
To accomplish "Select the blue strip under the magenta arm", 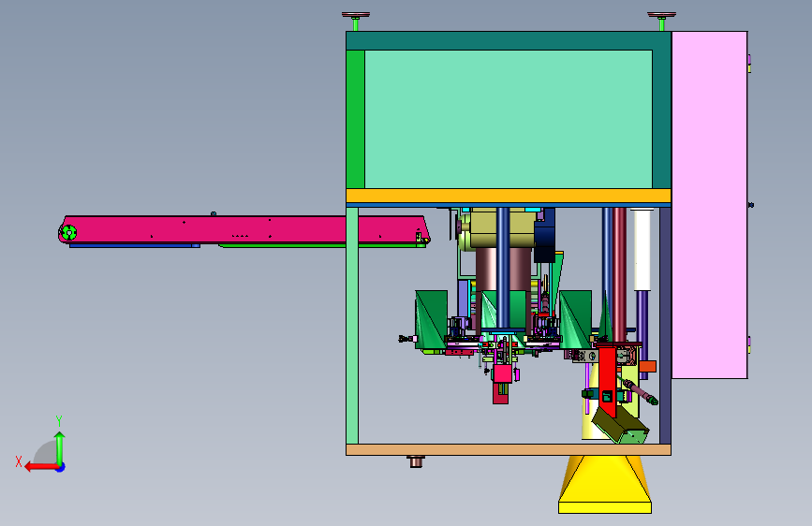I will click(135, 245).
